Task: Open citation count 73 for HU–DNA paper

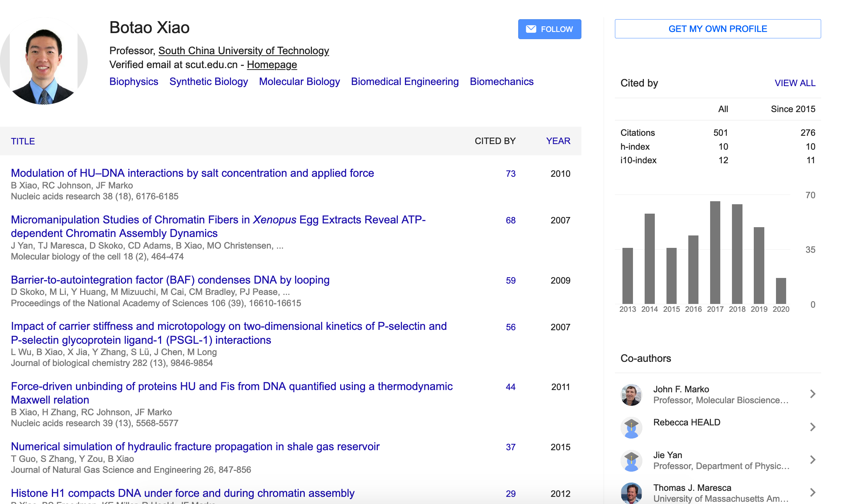Action: (x=511, y=174)
